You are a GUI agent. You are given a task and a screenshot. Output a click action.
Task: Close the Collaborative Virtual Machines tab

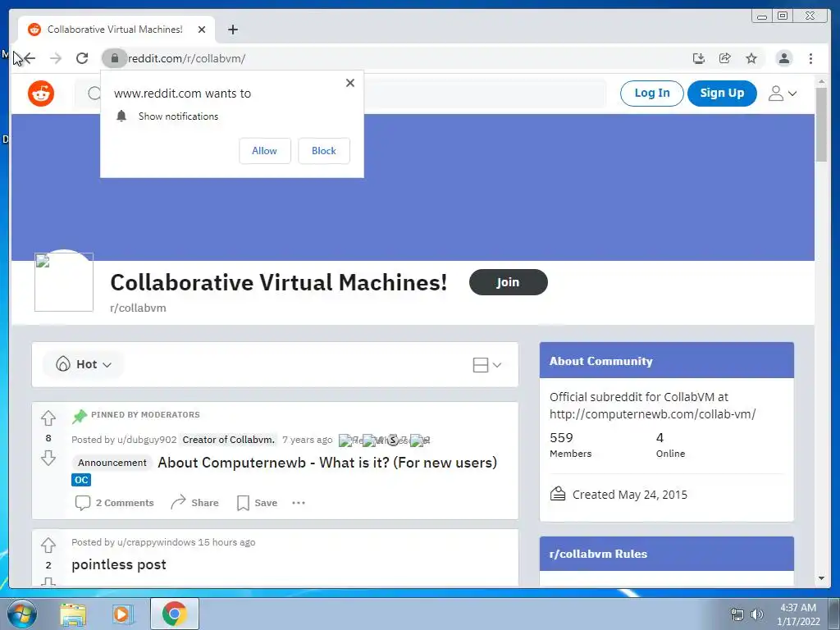point(202,30)
